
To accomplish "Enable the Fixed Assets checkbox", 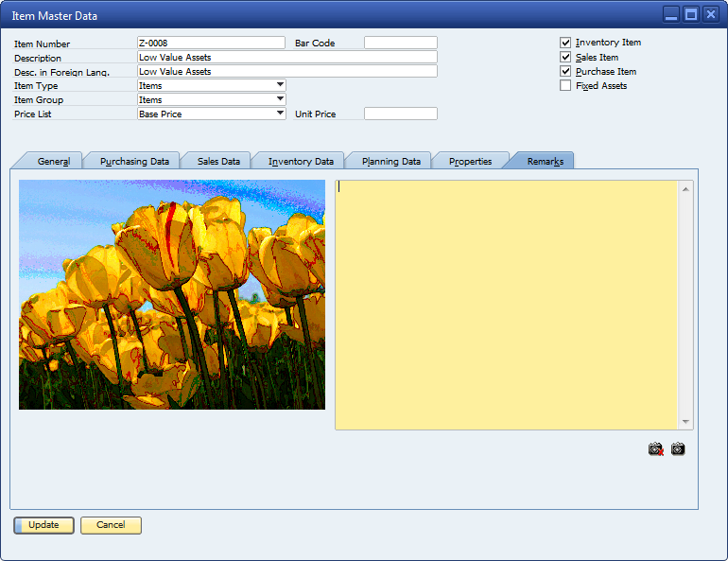I will click(565, 85).
